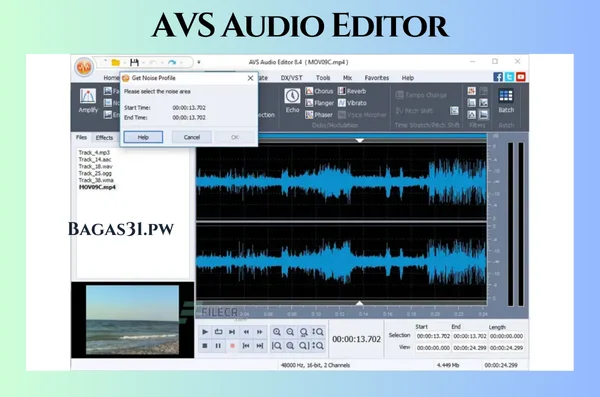Click the Fast Forward button
This screenshot has width=600, height=397.
[x=259, y=332]
